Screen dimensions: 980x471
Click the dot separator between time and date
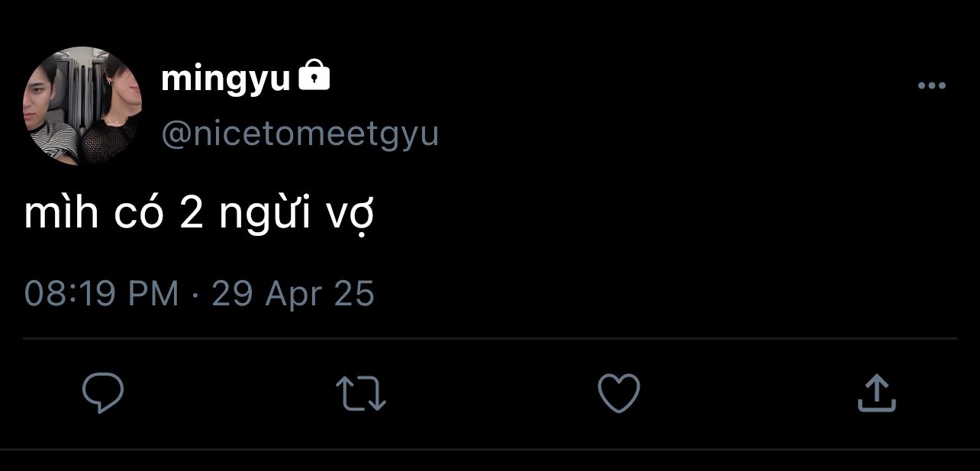tap(195, 295)
